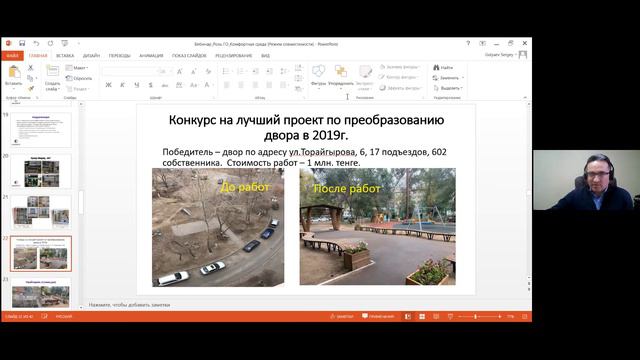640x360 pixels.
Task: Open Shape Fill (Заливка фигуры) dropdown
Action: pyautogui.click(x=399, y=67)
